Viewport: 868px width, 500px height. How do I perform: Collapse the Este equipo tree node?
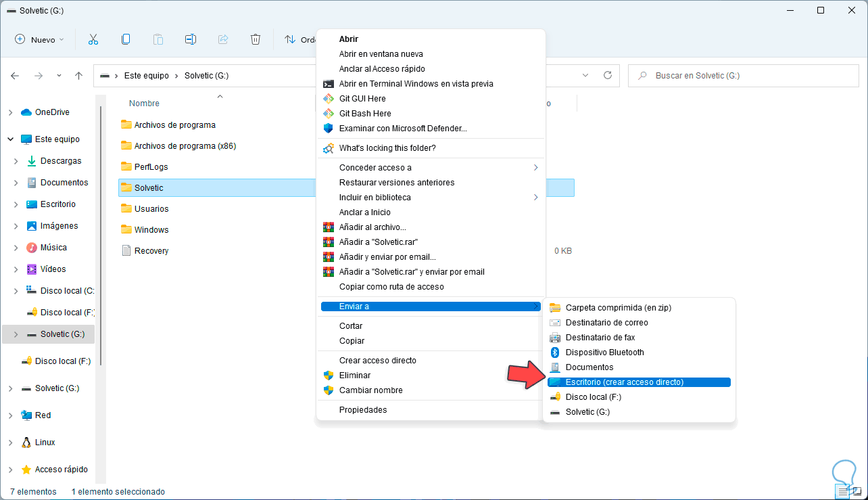[11, 139]
